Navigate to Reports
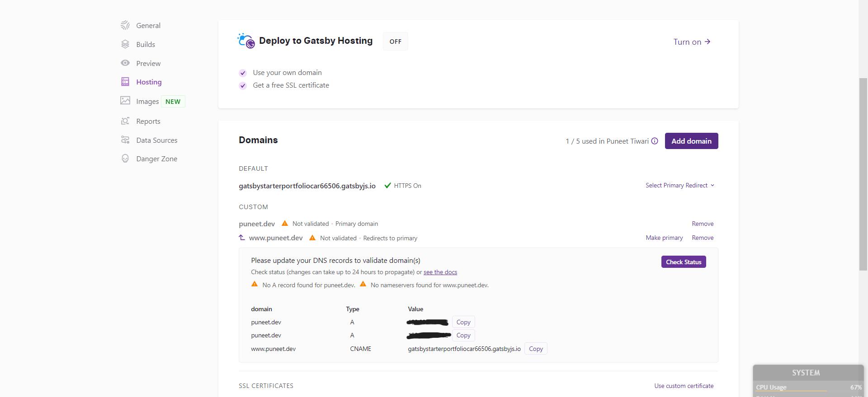This screenshot has width=868, height=397. 148,121
